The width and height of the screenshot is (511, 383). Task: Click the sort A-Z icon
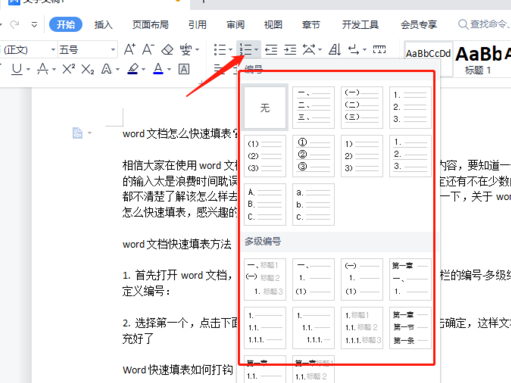[335, 50]
